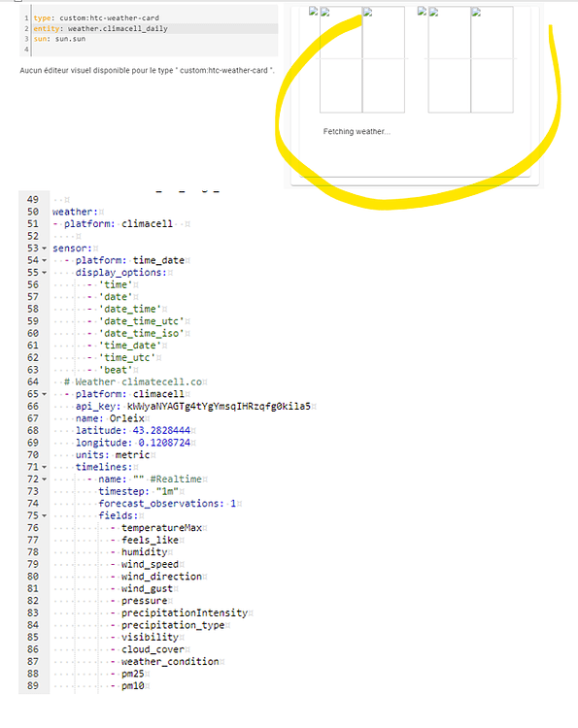Click the 'weather:' key on line 50
This screenshot has height=728, width=578.
tap(75, 212)
